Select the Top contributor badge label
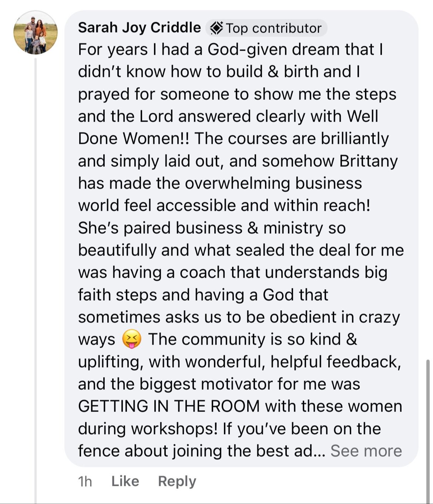Image resolution: width=433 pixels, height=504 pixels. pos(266,28)
